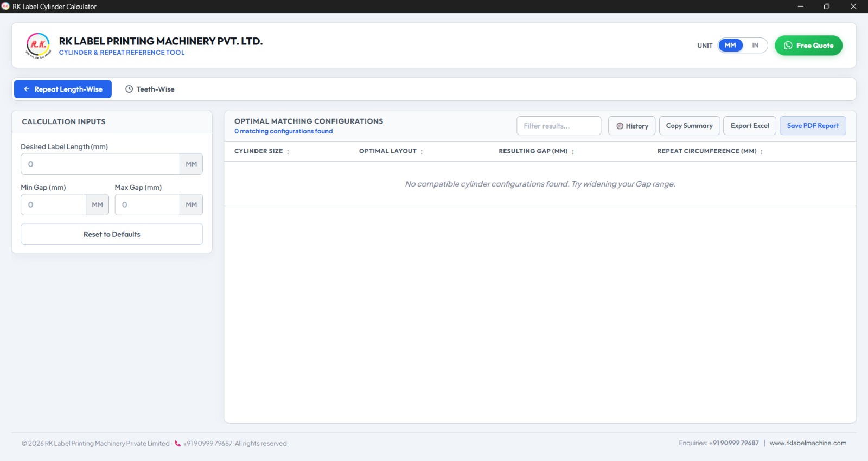The image size is (868, 461).
Task: Click the arrow icon on Repeat Length-Wise
Action: (x=27, y=89)
